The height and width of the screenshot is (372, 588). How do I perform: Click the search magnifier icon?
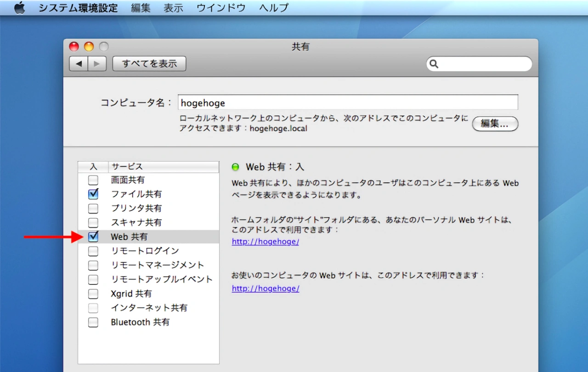click(x=434, y=64)
